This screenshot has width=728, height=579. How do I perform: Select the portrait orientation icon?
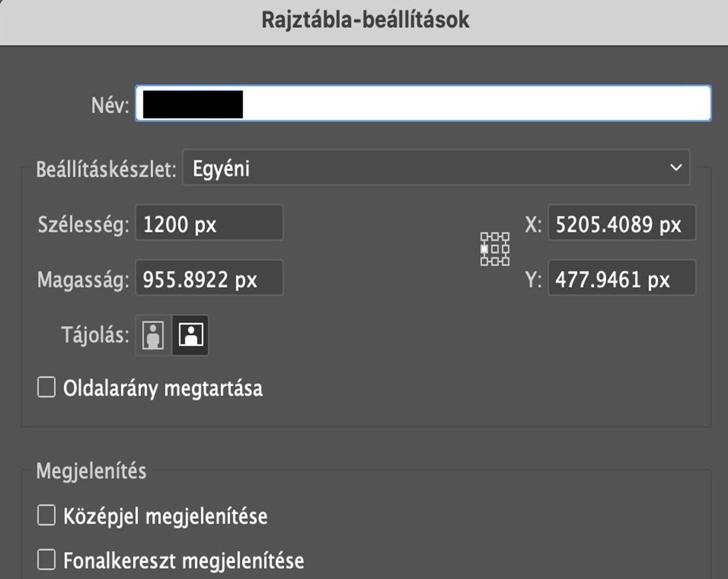click(153, 334)
